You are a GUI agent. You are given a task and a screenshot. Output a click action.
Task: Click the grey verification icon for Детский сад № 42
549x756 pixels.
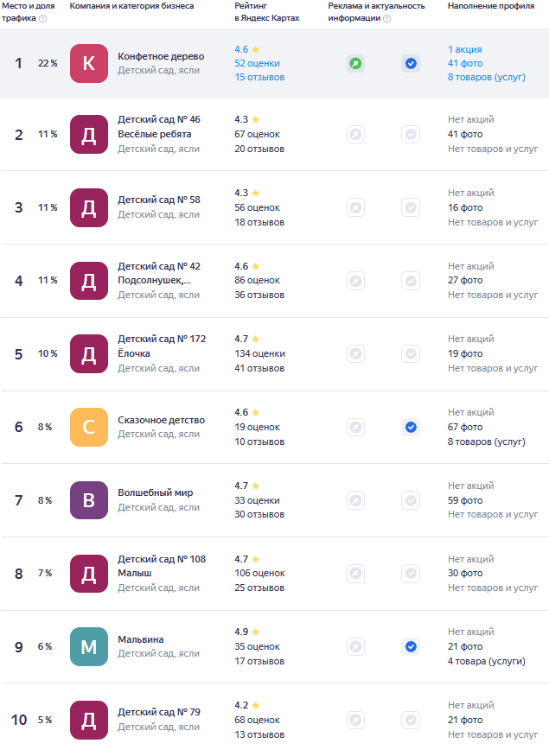pyautogui.click(x=411, y=281)
